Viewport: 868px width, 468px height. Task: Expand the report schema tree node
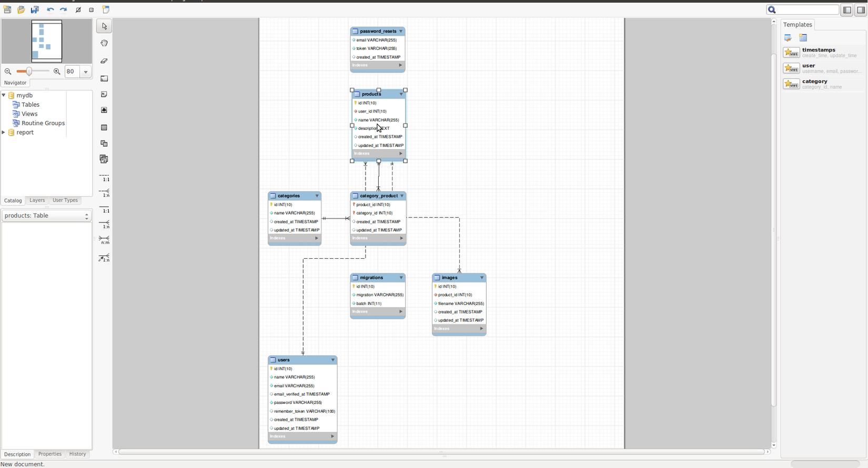click(4, 133)
